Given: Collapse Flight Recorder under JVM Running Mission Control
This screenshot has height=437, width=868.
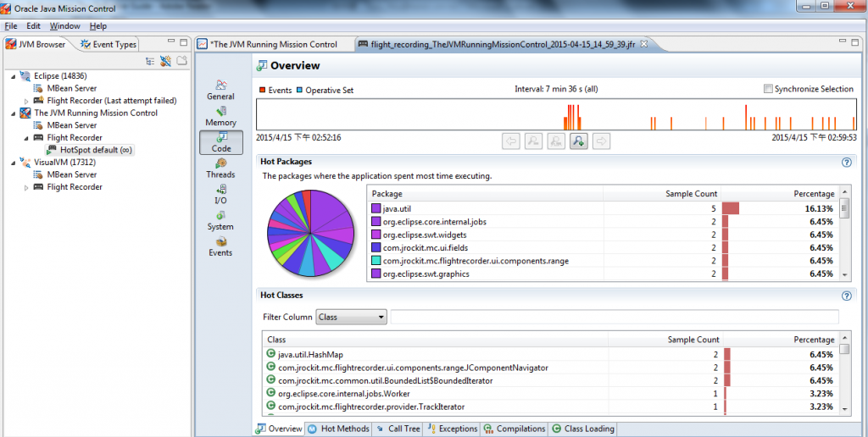Looking at the screenshot, I should (26, 138).
